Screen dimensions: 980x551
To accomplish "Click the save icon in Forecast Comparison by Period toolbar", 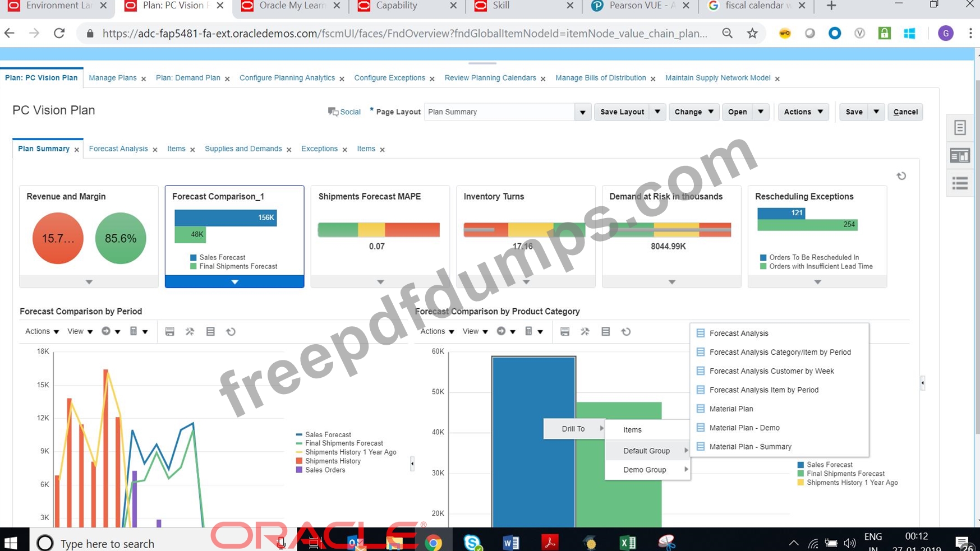I will [170, 332].
